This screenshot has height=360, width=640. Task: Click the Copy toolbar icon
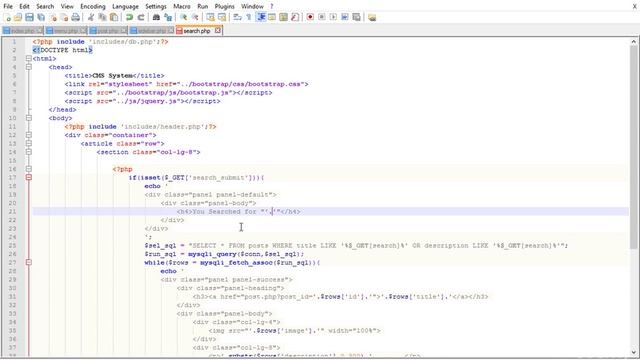tap(102, 17)
